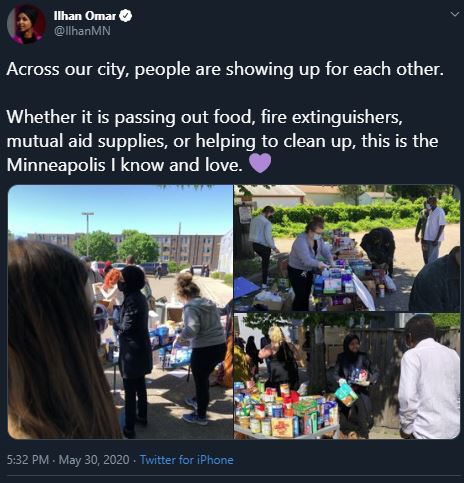
Task: Open Ilhan Omar's profile avatar
Action: tap(26, 24)
